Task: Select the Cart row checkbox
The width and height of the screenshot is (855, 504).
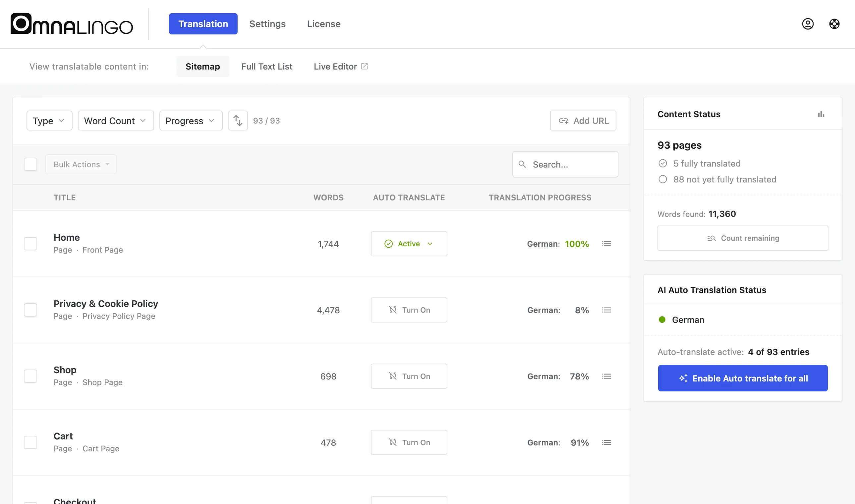Action: point(30,442)
